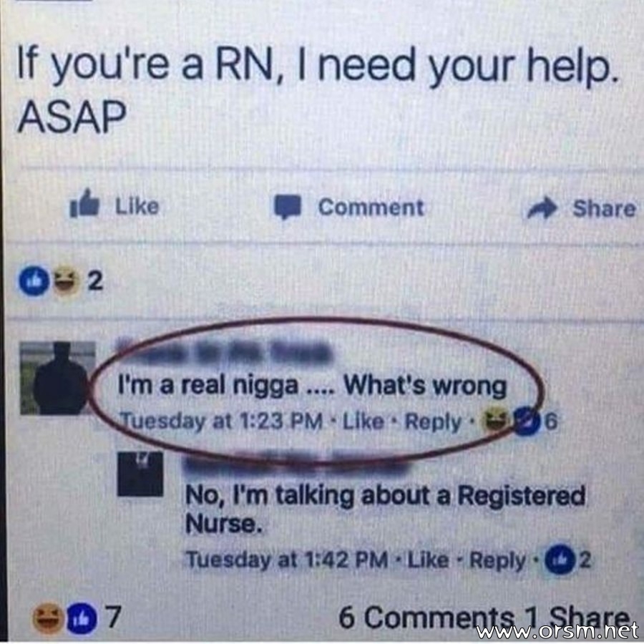Screen dimensions: 644x644
Task: Click the laughing reaction on first comment
Action: coord(497,421)
